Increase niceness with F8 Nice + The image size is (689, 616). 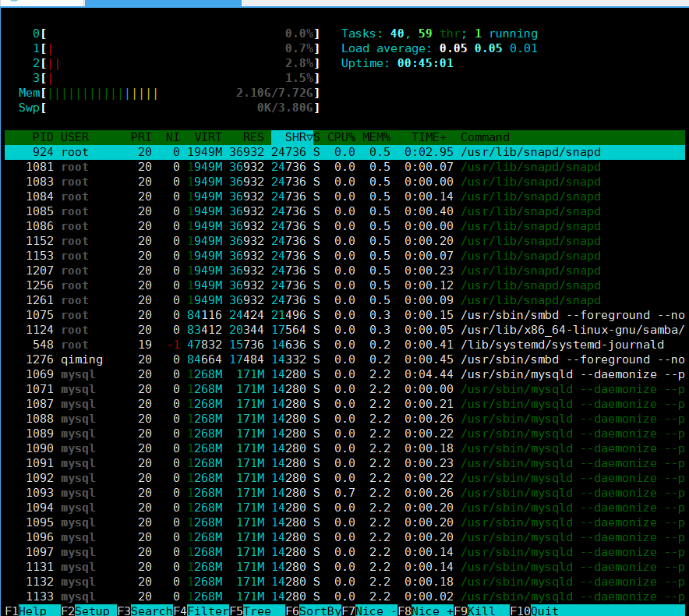click(x=426, y=611)
